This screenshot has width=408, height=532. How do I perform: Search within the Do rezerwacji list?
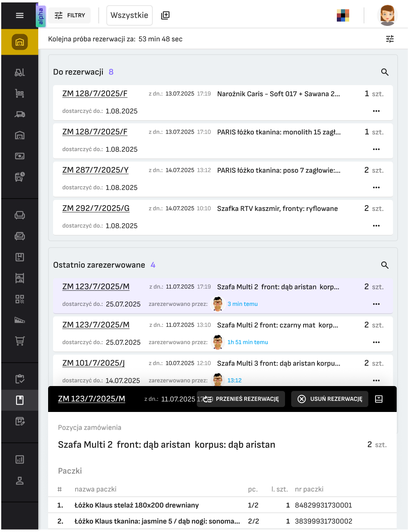click(x=385, y=72)
